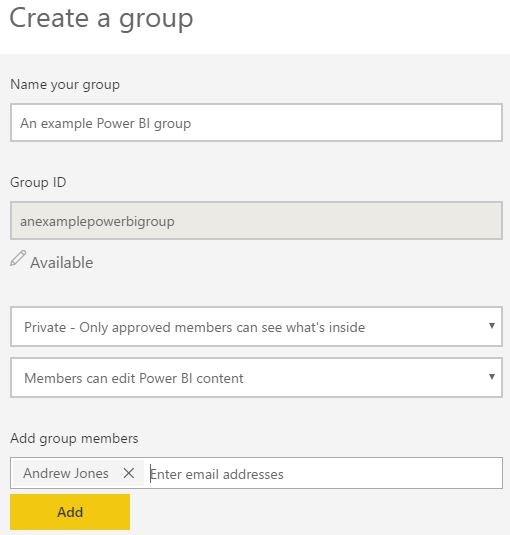Expand the member permissions dropdown arrow
This screenshot has width=510, height=535.
click(x=492, y=377)
